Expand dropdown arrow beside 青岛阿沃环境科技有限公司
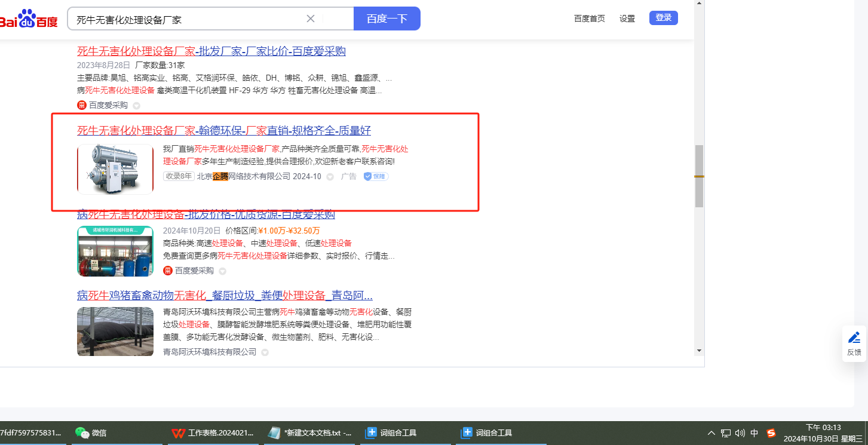This screenshot has height=445, width=868. click(x=265, y=352)
